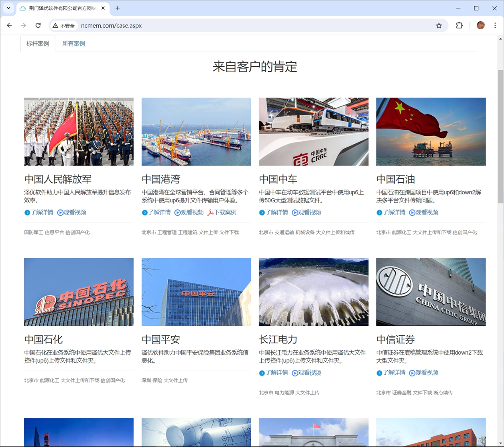
Task: Click 下载案例 PDF link for 中国港湾
Action: (x=222, y=212)
